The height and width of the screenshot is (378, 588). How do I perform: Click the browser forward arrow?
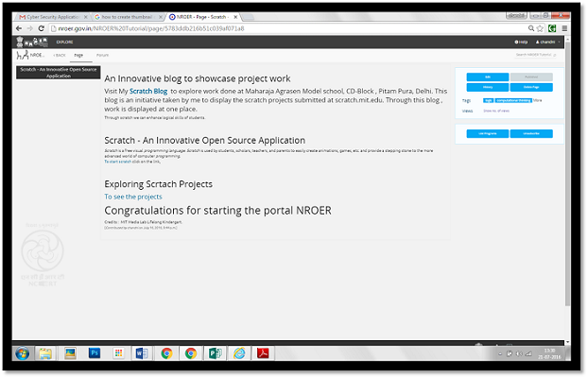[x=30, y=28]
